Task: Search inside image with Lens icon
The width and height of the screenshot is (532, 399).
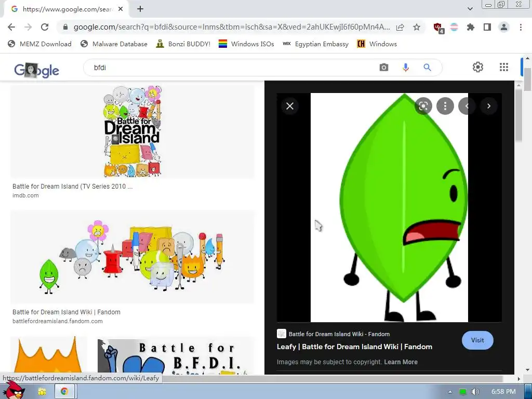Action: pos(423,106)
